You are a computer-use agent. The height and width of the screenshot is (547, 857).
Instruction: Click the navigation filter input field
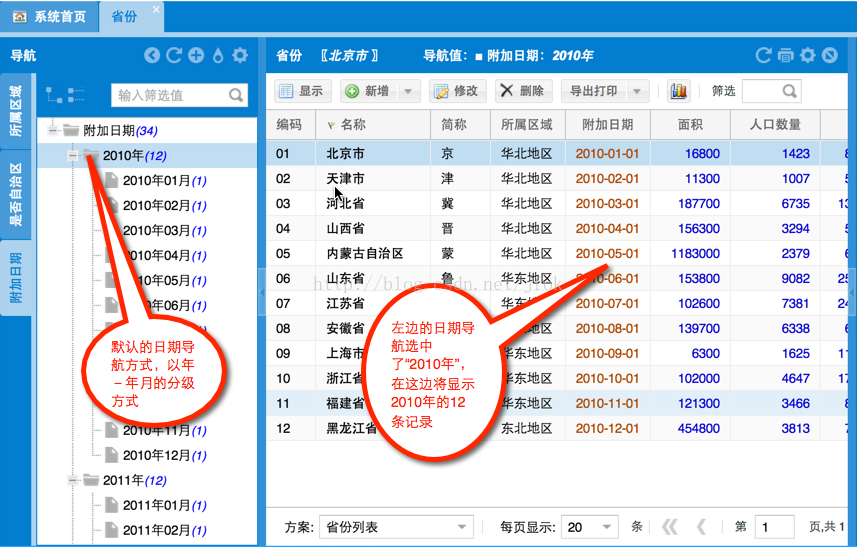(x=170, y=95)
